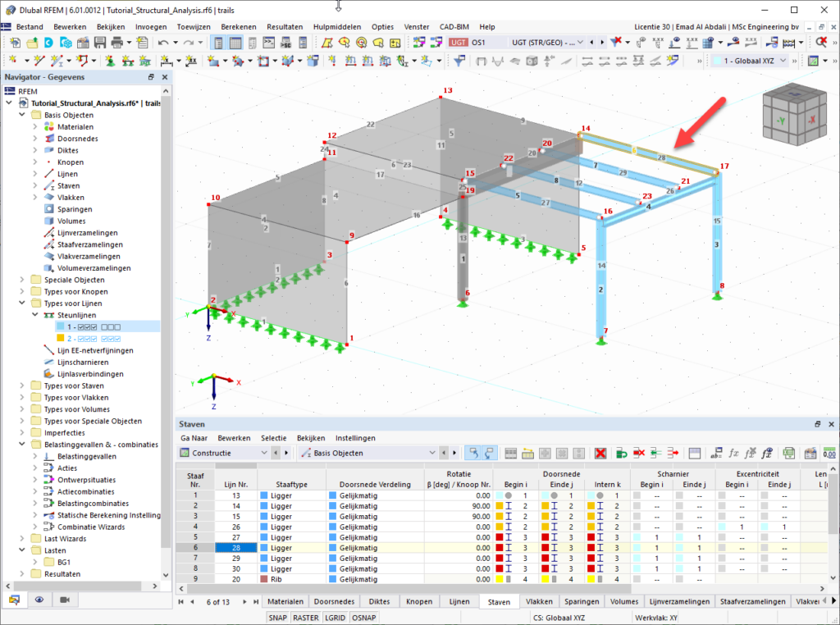Screen dimensions: 840x625
Task: Click red Begin i cross-section swatch in row 6
Action: [x=500, y=547]
